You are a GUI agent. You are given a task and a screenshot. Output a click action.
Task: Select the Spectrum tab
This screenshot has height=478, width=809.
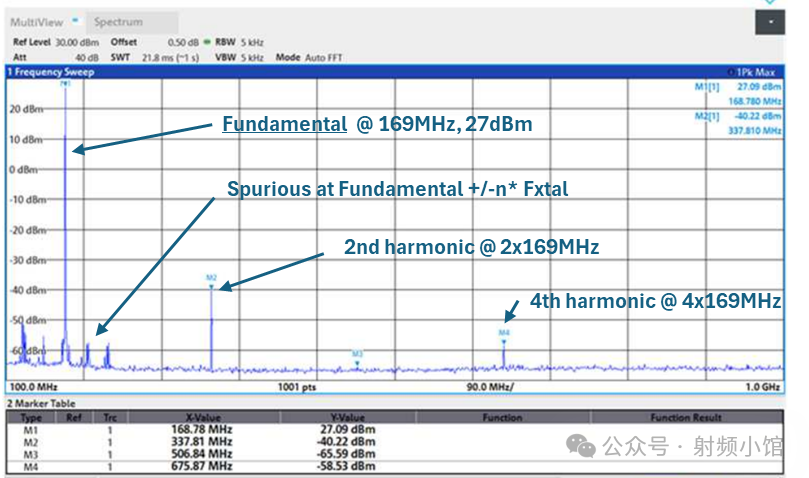[x=118, y=21]
